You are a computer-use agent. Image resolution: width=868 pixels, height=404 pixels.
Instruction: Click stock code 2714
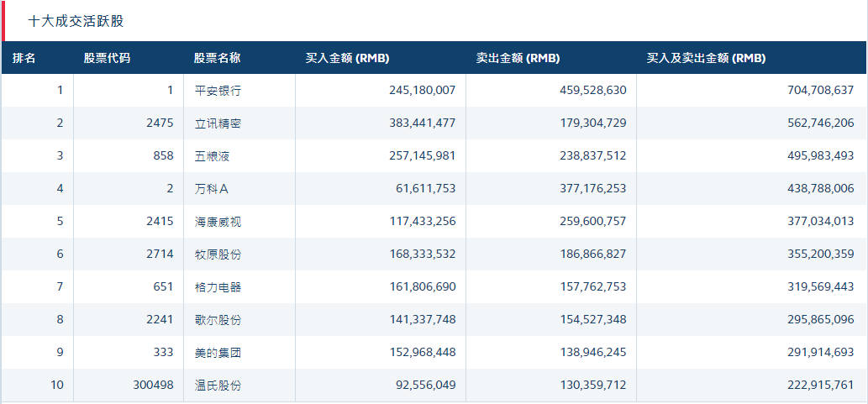pos(160,254)
